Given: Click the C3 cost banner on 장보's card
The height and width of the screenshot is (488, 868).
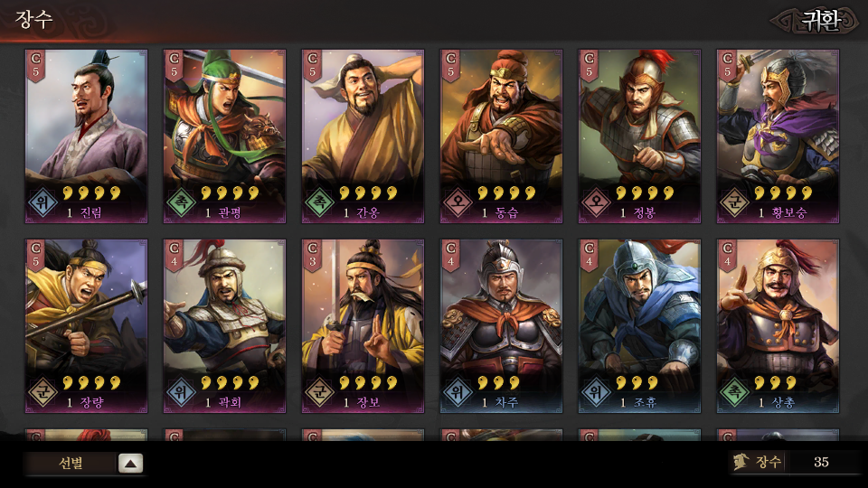Looking at the screenshot, I should 313,256.
